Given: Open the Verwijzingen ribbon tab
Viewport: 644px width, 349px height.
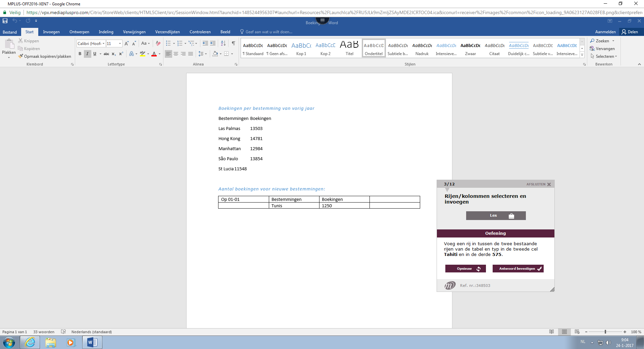Looking at the screenshot, I should coord(134,32).
